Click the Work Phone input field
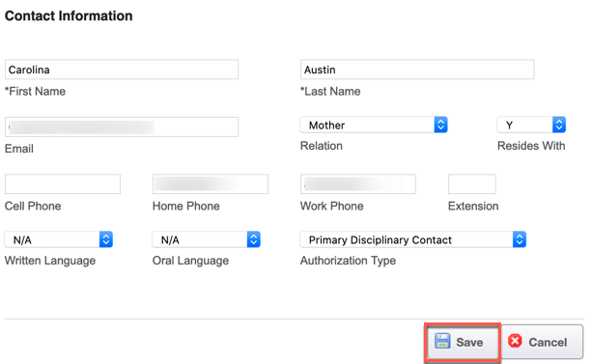 [x=358, y=184]
